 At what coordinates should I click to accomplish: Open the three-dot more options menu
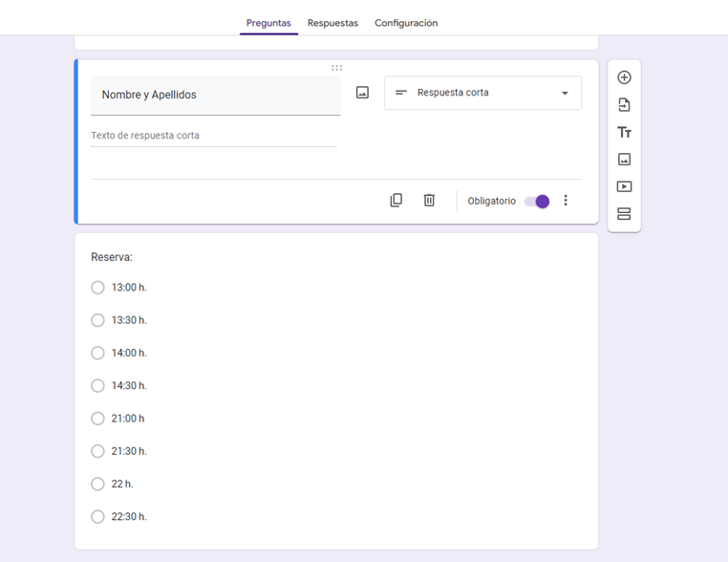pos(566,201)
